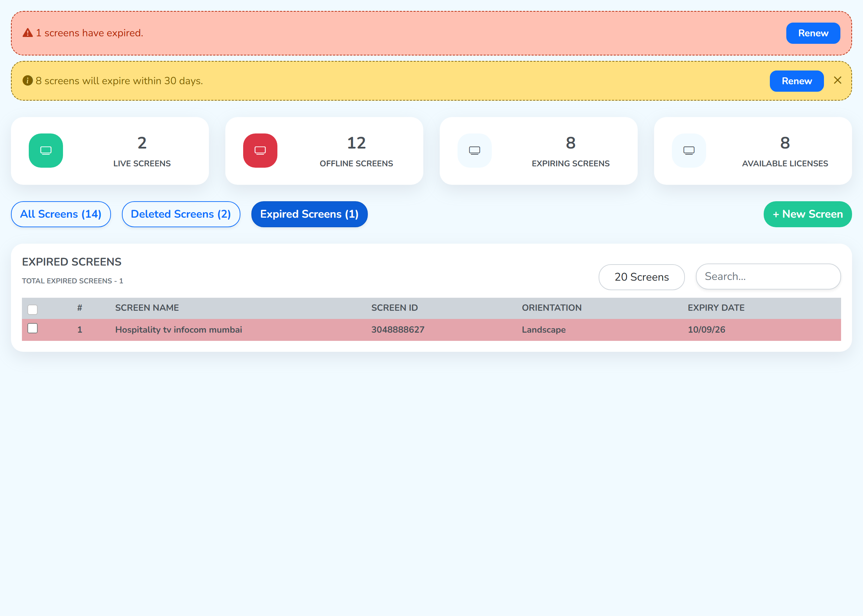Click the Expiring Screens monitor icon

pos(475,151)
